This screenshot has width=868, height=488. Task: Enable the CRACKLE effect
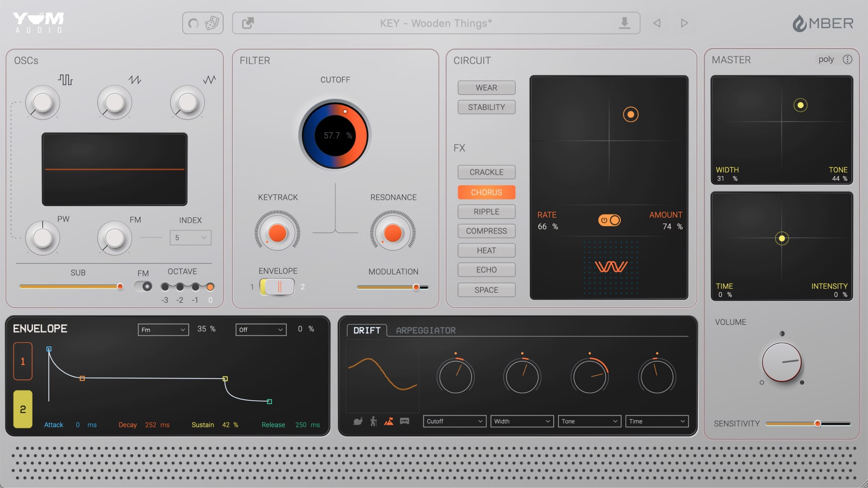(x=486, y=172)
